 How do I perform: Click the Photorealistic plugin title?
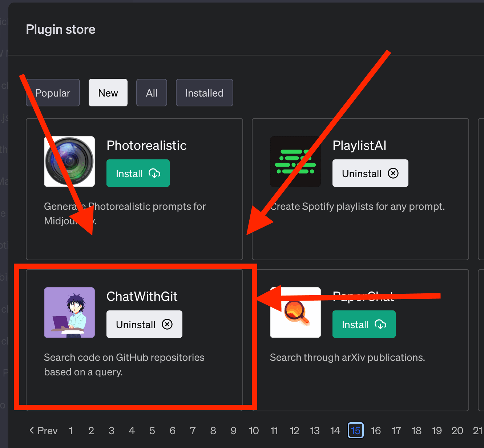coord(146,146)
